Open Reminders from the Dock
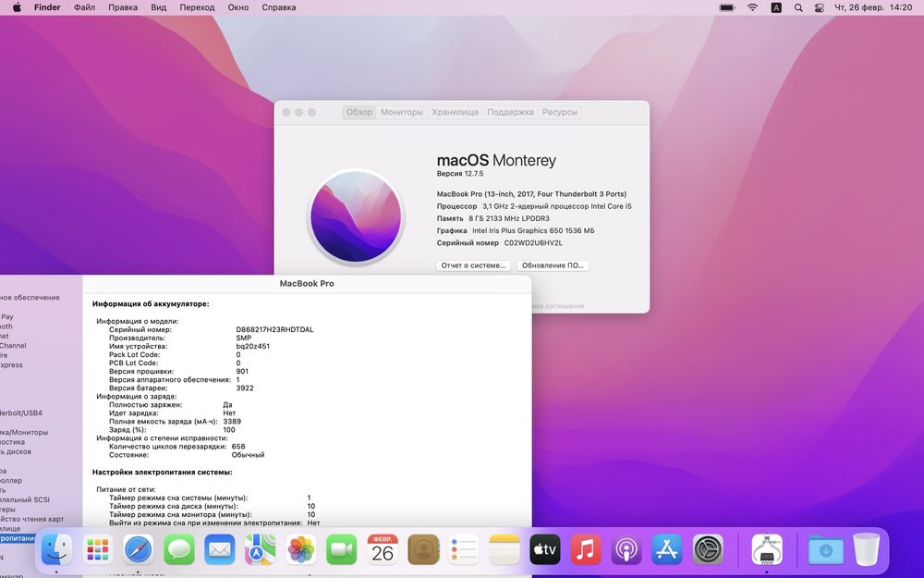The width and height of the screenshot is (924, 578). tap(464, 549)
